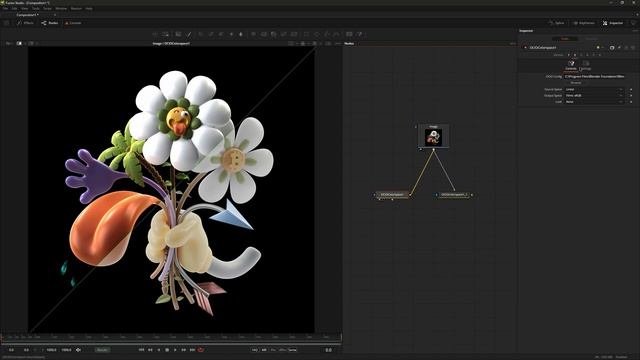Add a pEmitter particle node from the toolbar
This screenshot has height=360, width=640.
click(x=349, y=34)
